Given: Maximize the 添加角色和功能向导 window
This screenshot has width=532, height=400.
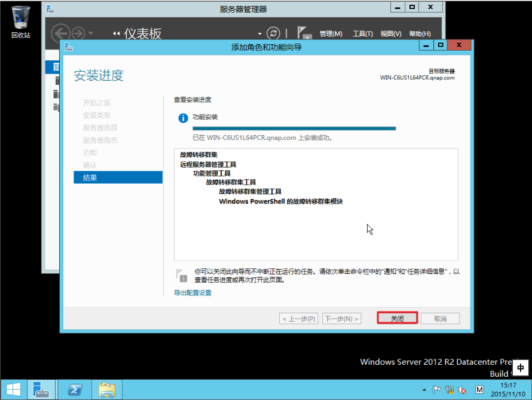Looking at the screenshot, I should point(441,45).
